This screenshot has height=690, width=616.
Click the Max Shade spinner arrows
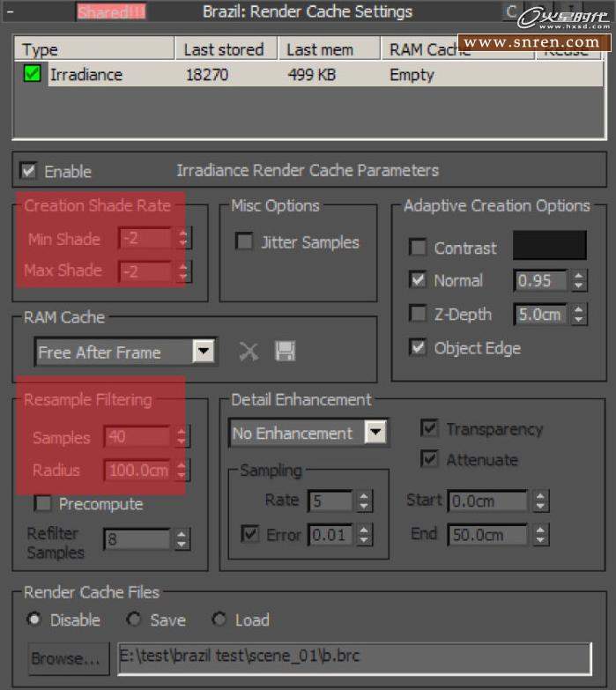coord(183,271)
